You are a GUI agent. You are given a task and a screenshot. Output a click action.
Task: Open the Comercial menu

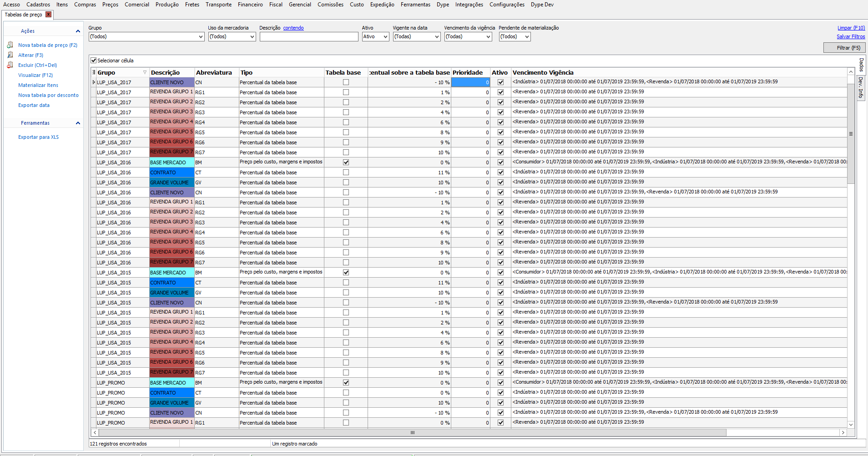tap(137, 5)
